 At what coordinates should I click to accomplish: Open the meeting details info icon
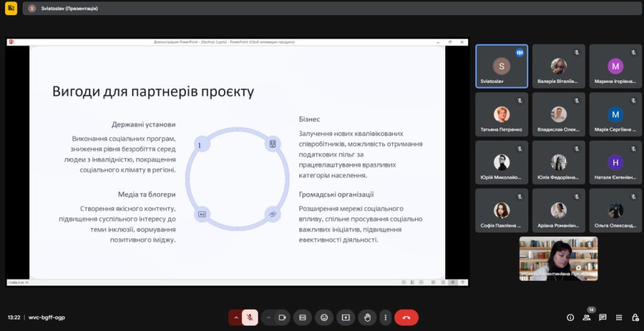tap(570, 318)
